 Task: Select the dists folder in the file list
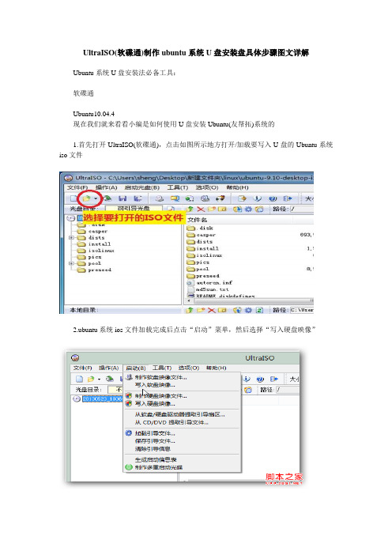click(x=199, y=242)
